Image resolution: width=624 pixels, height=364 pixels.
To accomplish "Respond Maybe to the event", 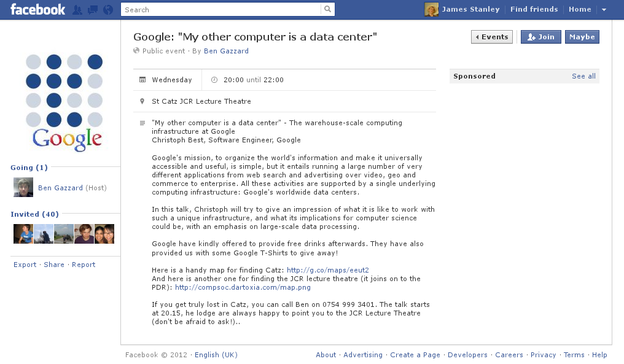I will (582, 37).
